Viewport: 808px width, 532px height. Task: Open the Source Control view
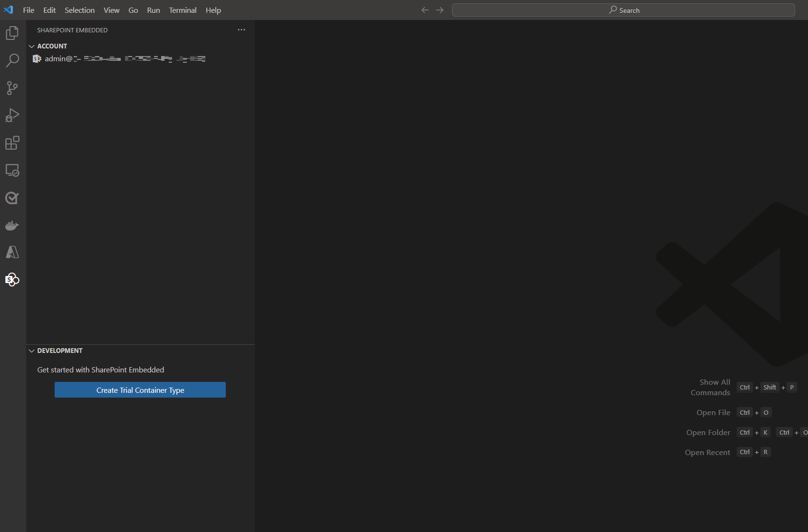12,88
